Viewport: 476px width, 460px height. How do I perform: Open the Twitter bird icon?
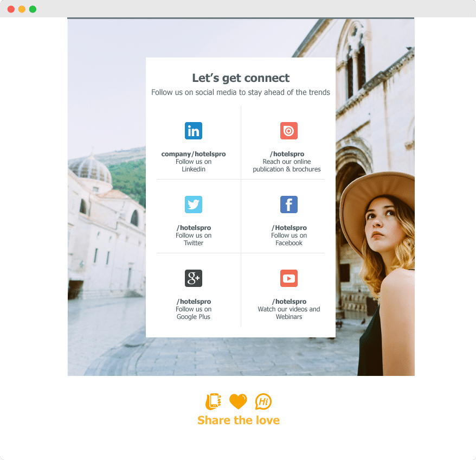pos(194,205)
